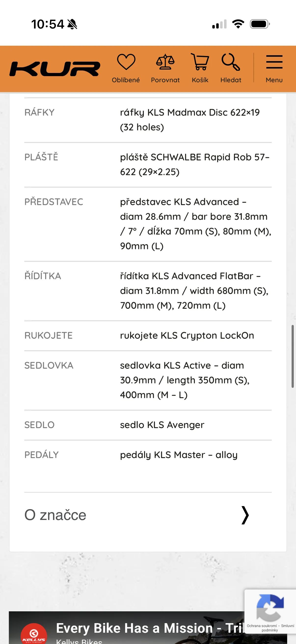Tap the cellular signal bars

[x=219, y=24]
